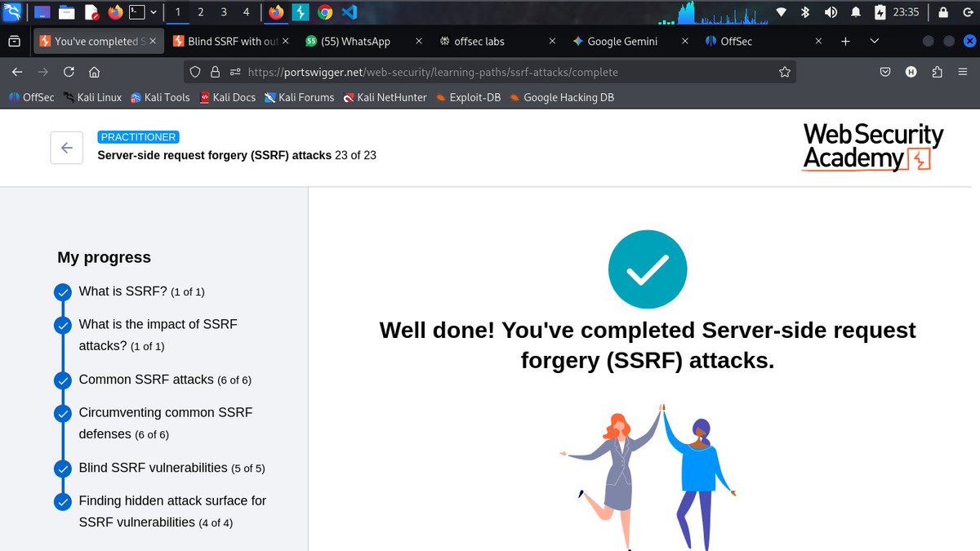Open the Wi-Fi network indicator

(782, 12)
